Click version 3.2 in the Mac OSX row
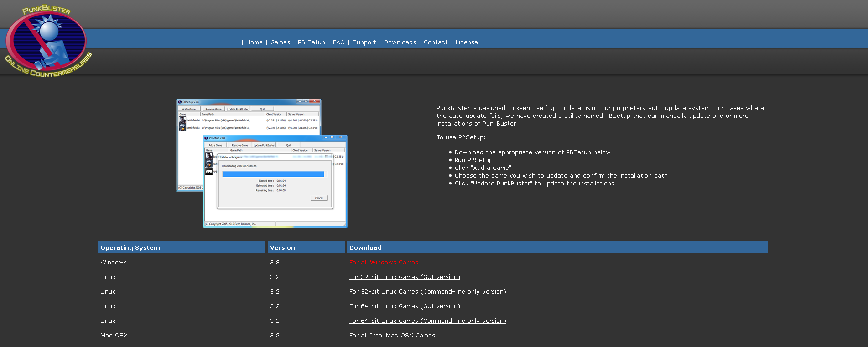The height and width of the screenshot is (347, 868). pyautogui.click(x=275, y=336)
